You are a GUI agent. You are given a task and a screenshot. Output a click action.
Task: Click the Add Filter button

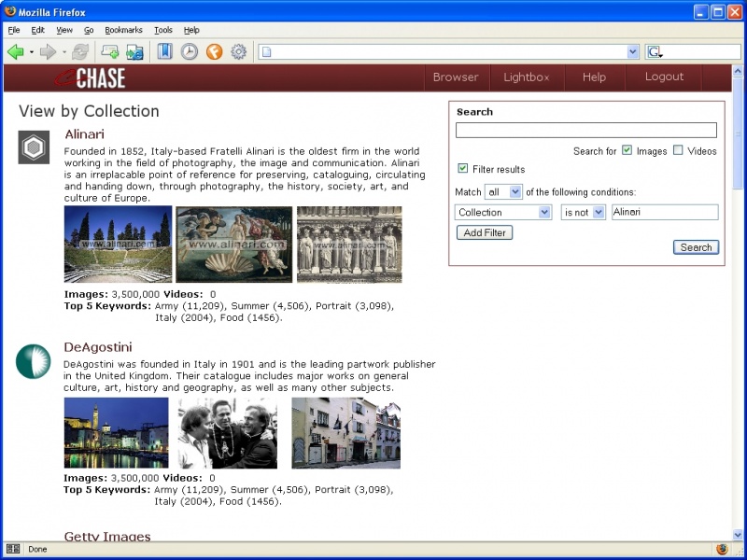tap(484, 232)
